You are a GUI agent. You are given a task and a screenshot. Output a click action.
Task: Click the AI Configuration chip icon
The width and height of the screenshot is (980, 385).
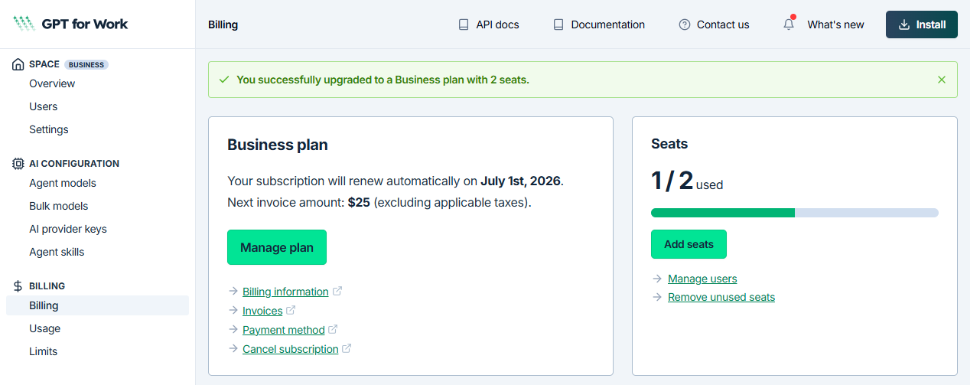[x=18, y=164]
